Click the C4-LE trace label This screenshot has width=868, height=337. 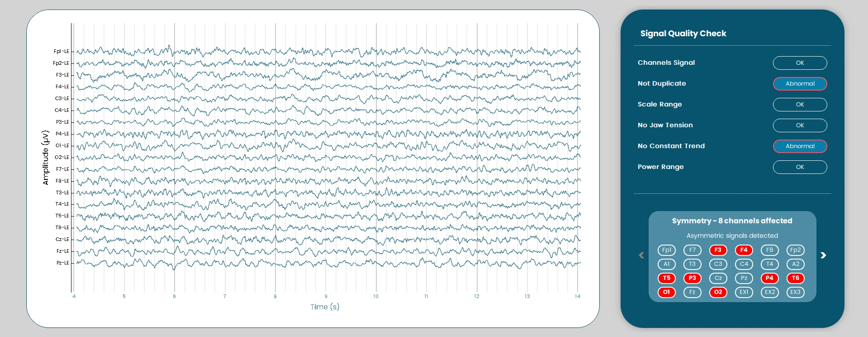click(62, 111)
